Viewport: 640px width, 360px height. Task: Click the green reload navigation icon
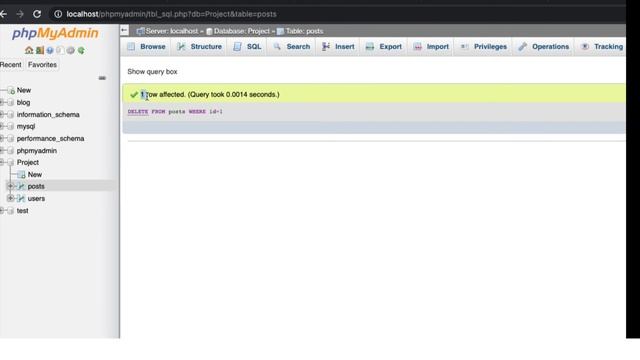coord(81,50)
